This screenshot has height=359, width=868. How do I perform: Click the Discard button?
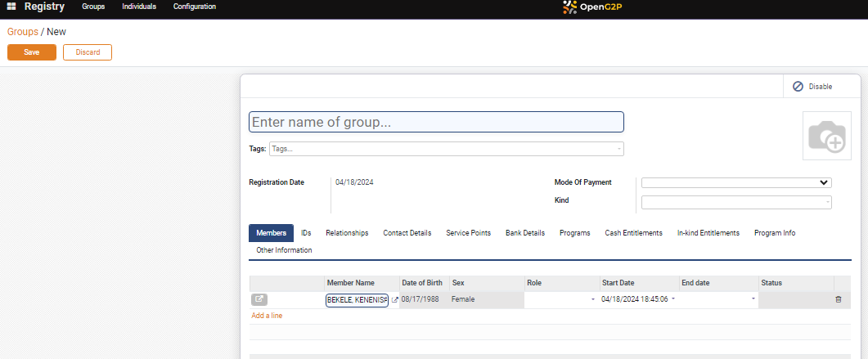[x=88, y=52]
